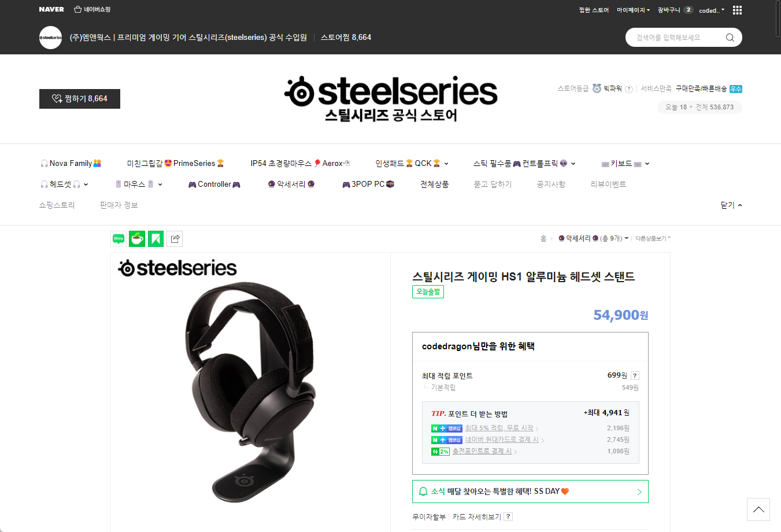Screen dimensions: 781x532
Task: Open the external share icon
Action: coord(175,239)
